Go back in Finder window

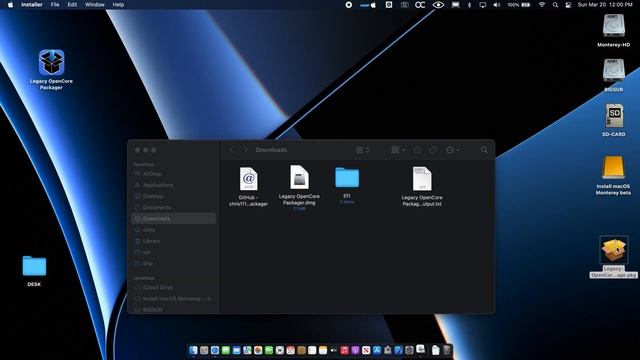pos(232,150)
